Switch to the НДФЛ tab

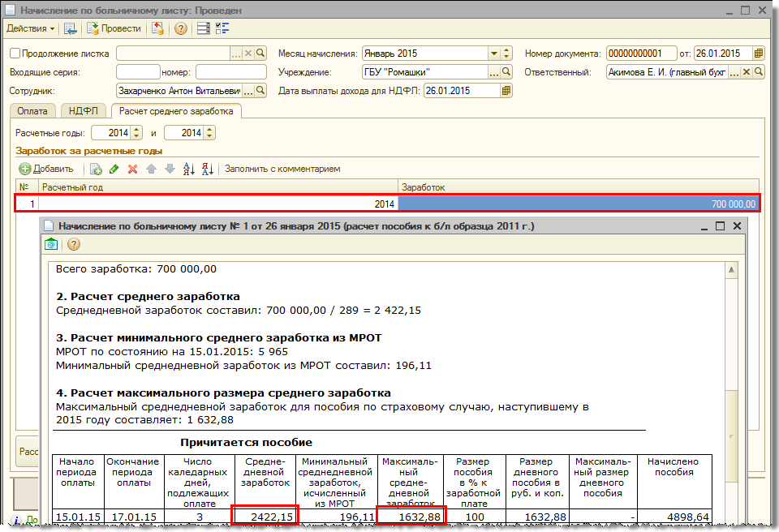point(84,111)
